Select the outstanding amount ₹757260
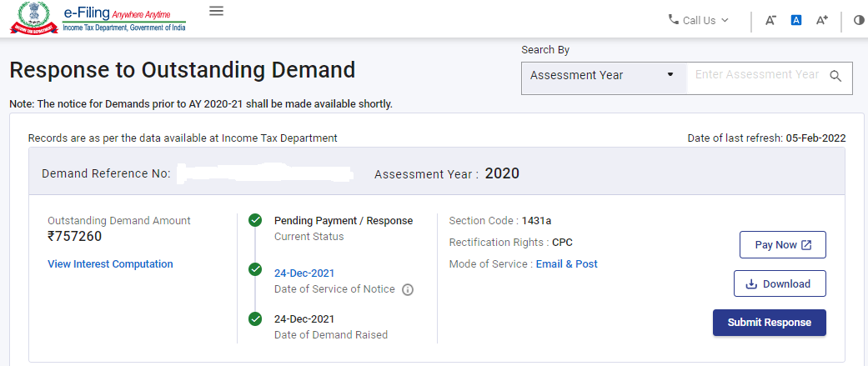The image size is (868, 366). point(75,237)
